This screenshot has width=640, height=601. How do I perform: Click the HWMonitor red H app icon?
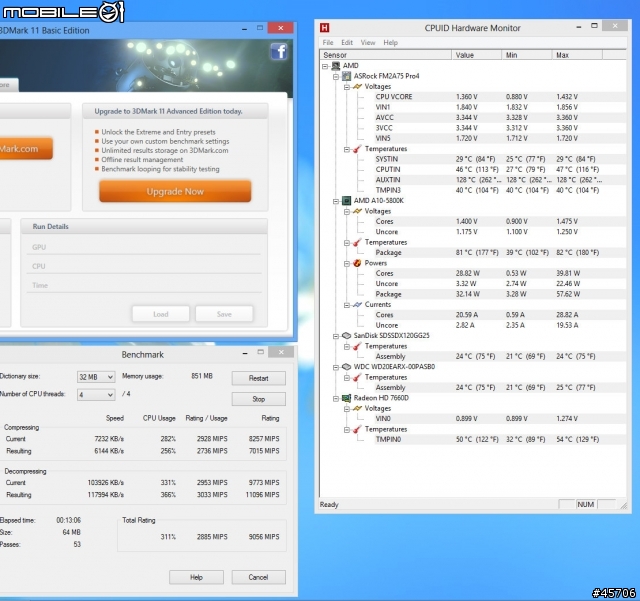(324, 28)
